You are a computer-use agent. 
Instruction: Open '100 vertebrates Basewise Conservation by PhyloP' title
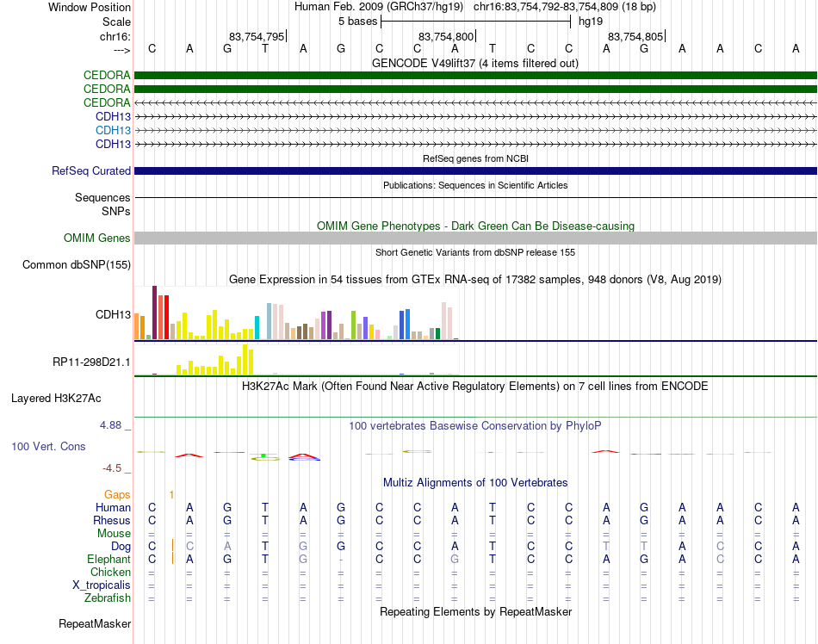point(475,426)
